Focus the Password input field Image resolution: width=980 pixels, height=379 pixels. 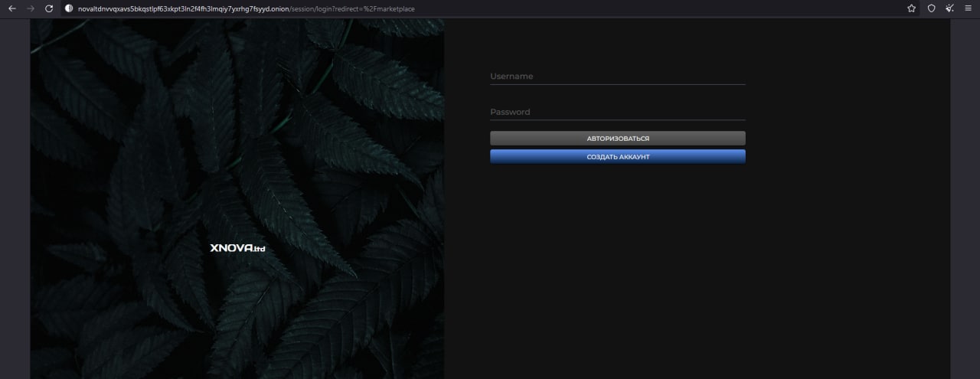click(x=617, y=112)
